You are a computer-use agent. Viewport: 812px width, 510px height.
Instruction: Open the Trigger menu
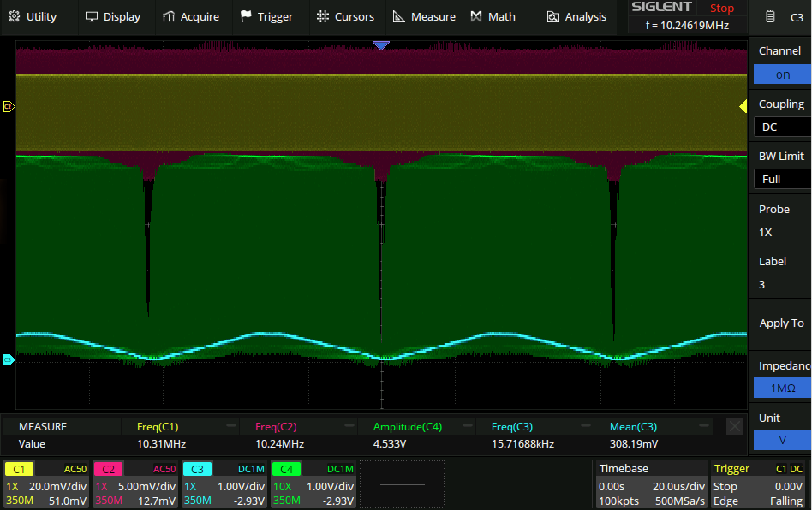click(266, 16)
